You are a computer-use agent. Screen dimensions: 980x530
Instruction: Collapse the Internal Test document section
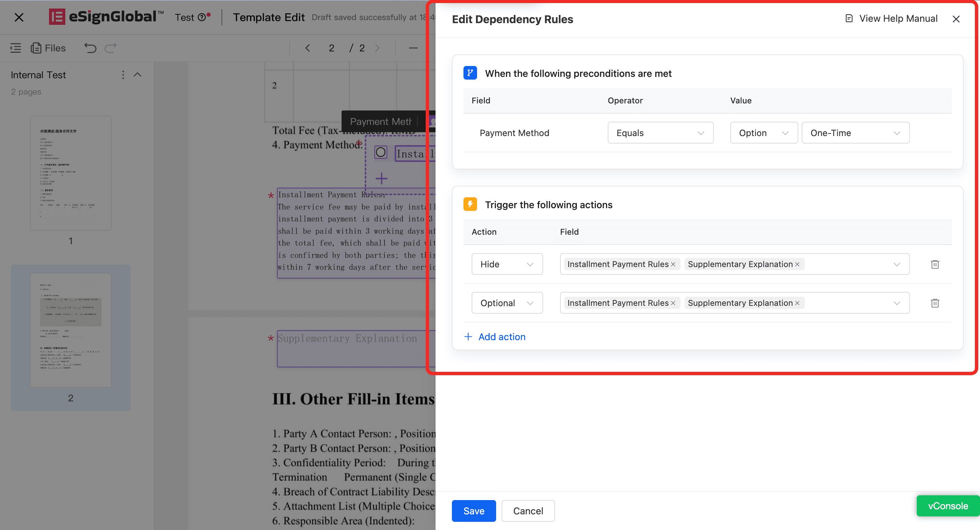coord(138,74)
